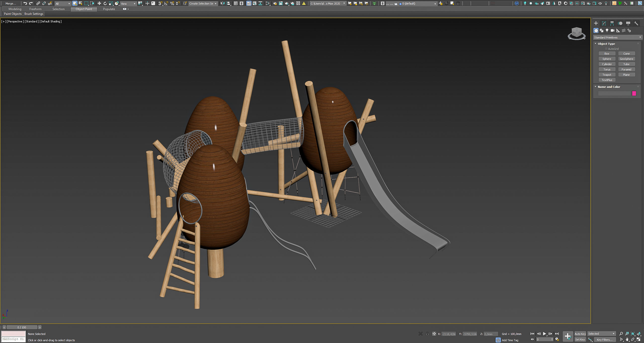The image size is (644, 343).
Task: Activate the Select Object tool
Action: pos(75,3)
